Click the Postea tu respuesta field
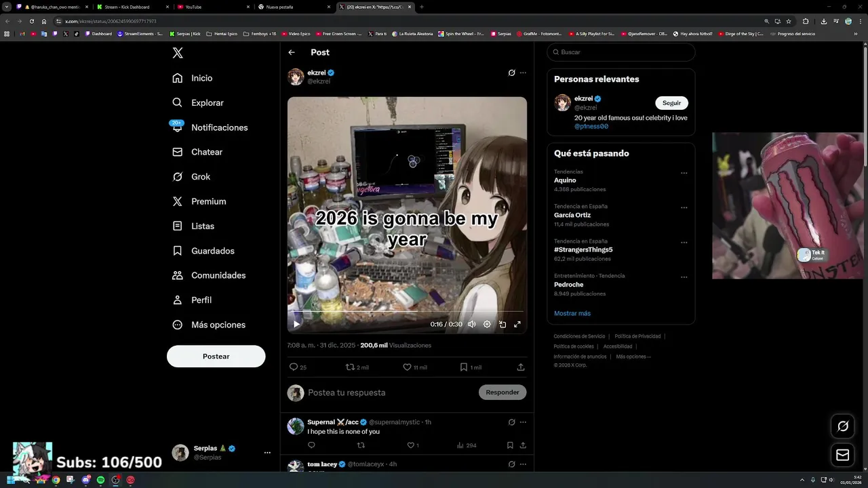The height and width of the screenshot is (488, 868). tap(390, 392)
